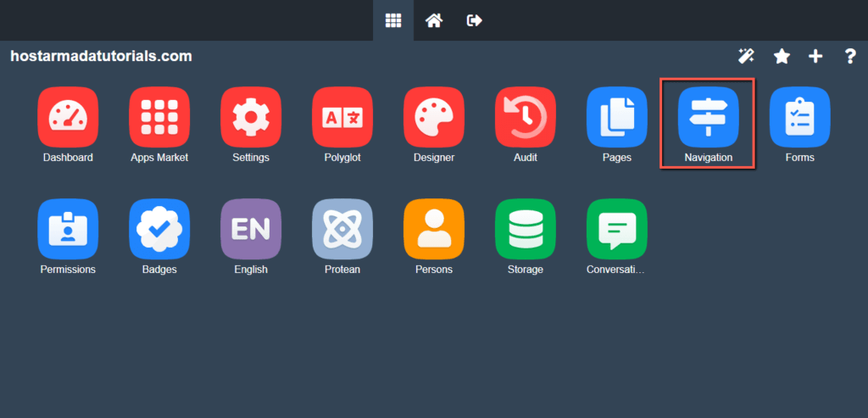This screenshot has height=418, width=868.
Task: Click the apps grid icon in top bar
Action: (393, 20)
